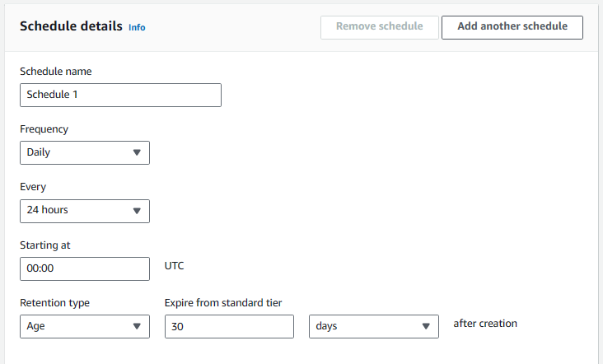603x364 pixels.
Task: Click the triangle icon in the Age selector
Action: click(x=137, y=326)
